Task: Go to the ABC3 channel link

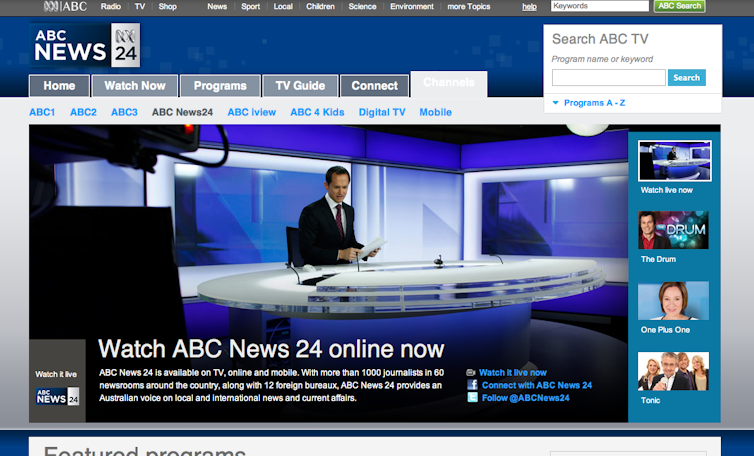Action: (x=124, y=112)
